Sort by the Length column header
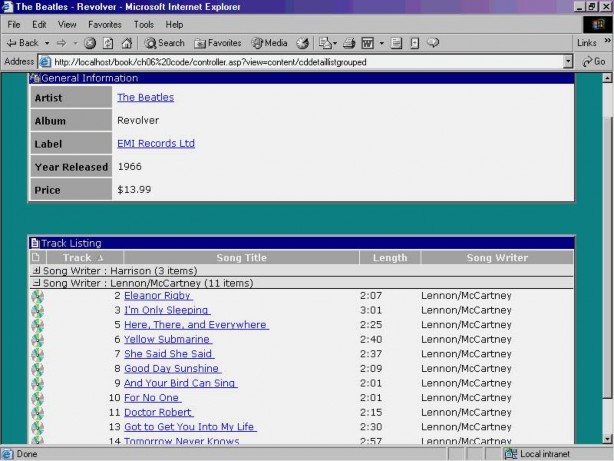Viewport: 614px width, 461px height. click(x=389, y=258)
